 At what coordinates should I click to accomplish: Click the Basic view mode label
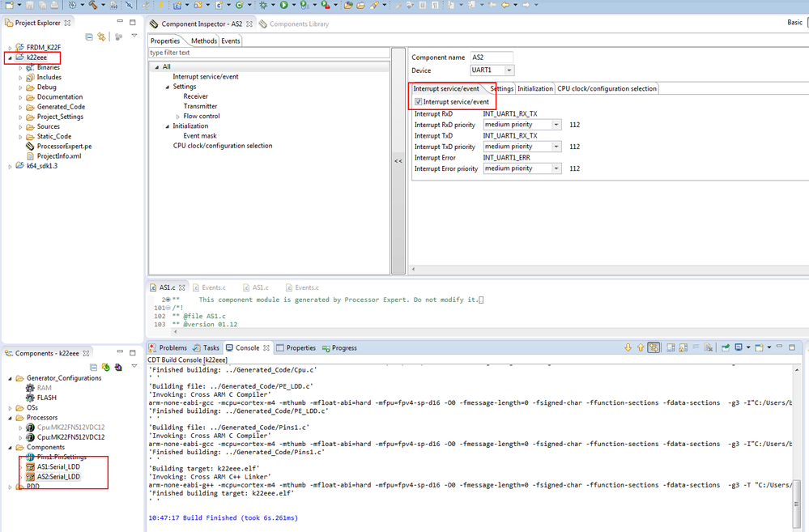(x=794, y=22)
